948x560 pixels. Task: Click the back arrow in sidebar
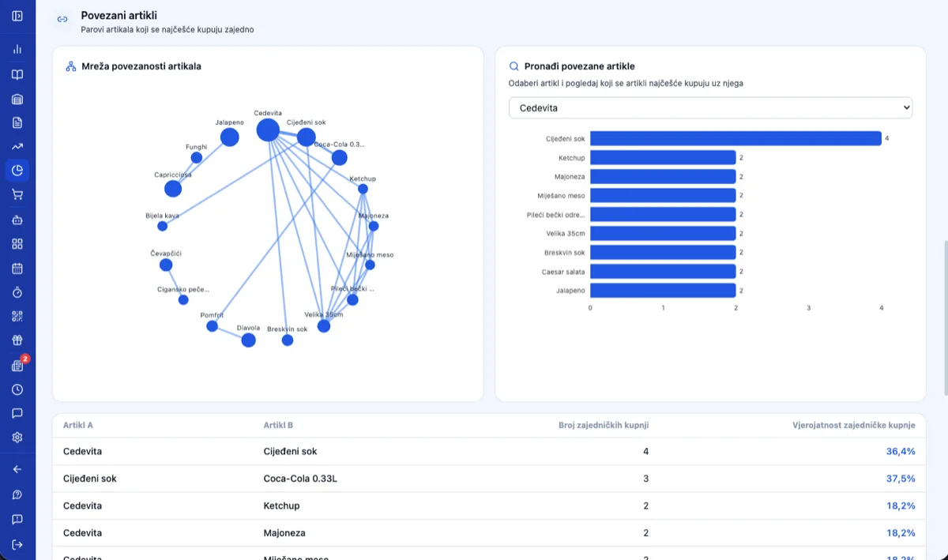(x=17, y=469)
